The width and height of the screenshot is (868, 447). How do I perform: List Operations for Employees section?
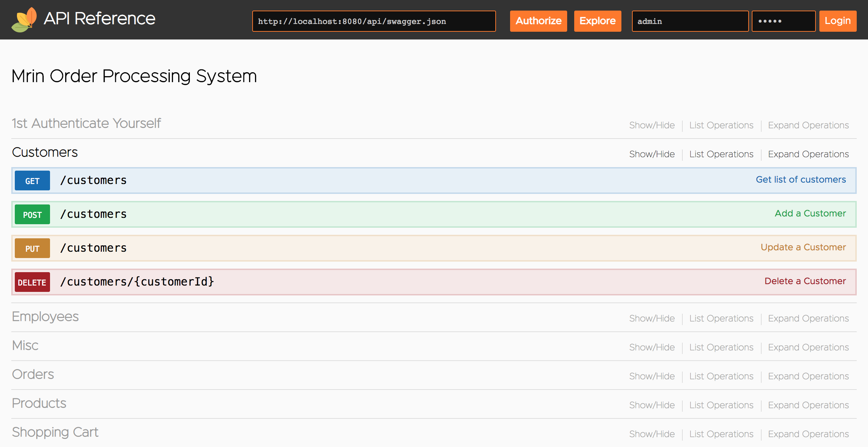coord(721,318)
